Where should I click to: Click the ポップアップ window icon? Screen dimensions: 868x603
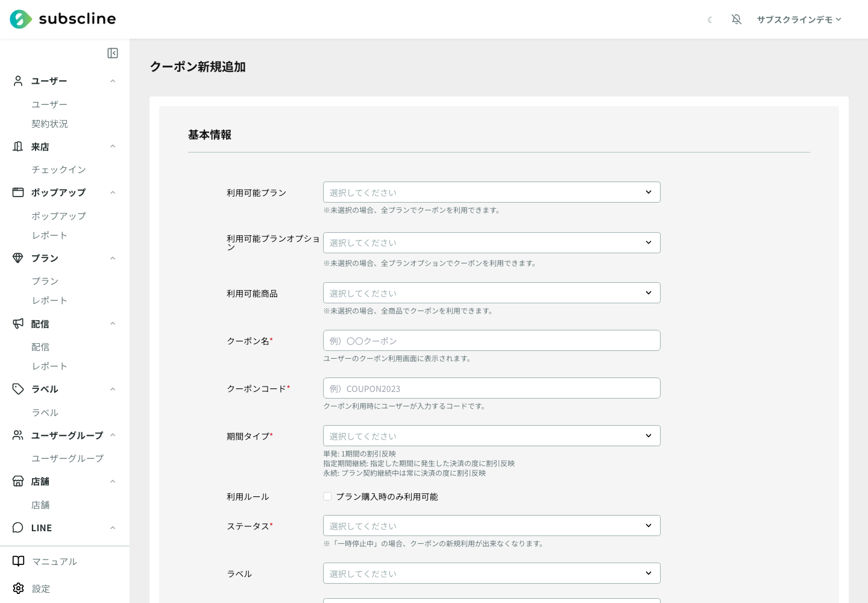click(18, 192)
